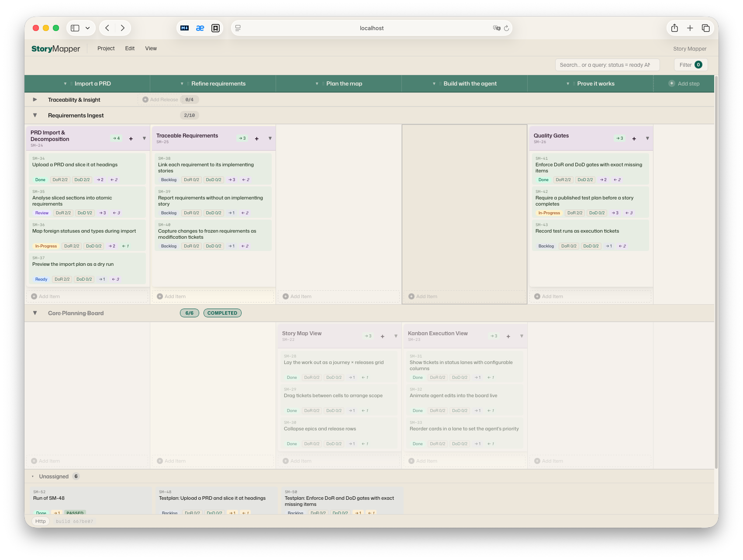Viewport: 743px width, 560px height.
Task: Open the Project menu
Action: (x=106, y=48)
